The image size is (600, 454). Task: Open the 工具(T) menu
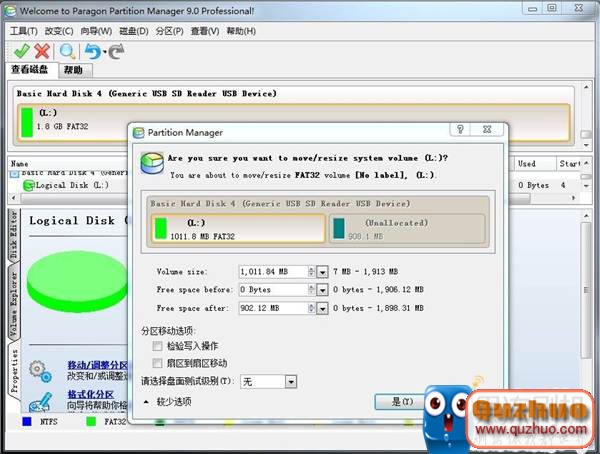[x=24, y=31]
